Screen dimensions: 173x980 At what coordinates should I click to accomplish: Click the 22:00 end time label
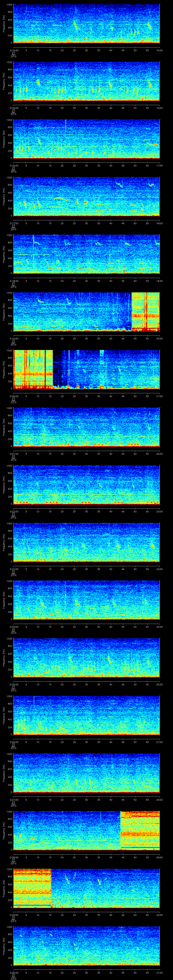tap(160, 454)
